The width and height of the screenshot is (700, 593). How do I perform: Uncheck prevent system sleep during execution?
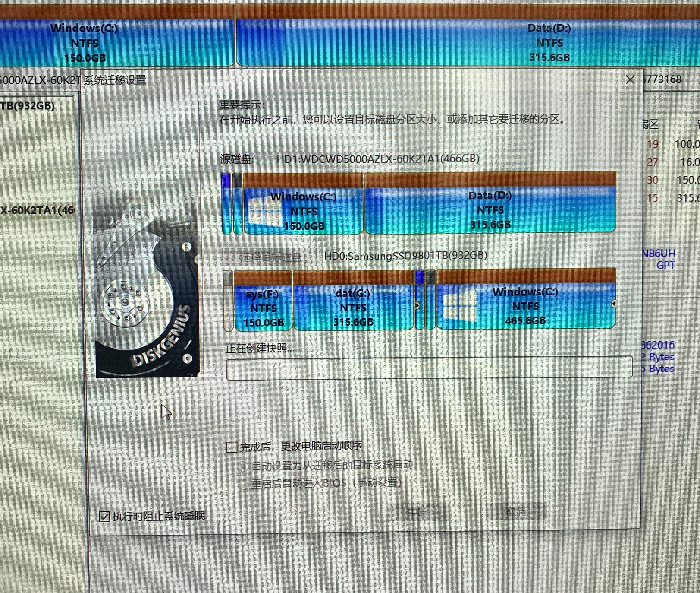pyautogui.click(x=104, y=516)
